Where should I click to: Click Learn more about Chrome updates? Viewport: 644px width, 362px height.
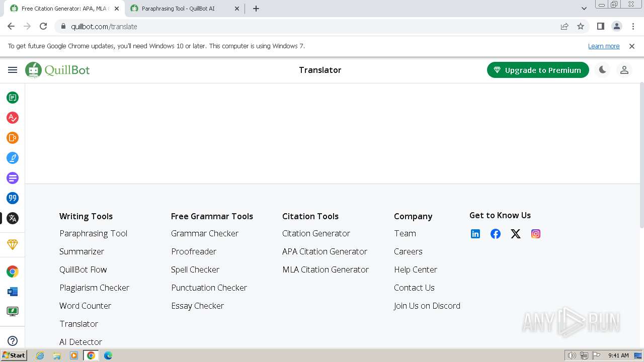pyautogui.click(x=604, y=46)
